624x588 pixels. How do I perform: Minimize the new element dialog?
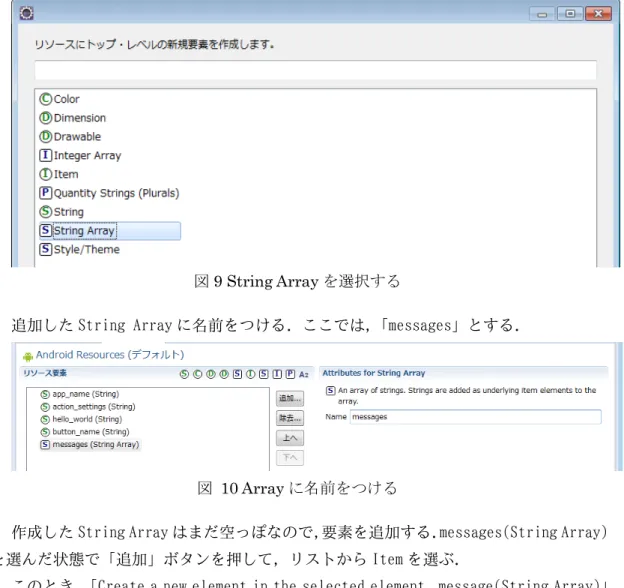click(x=542, y=14)
